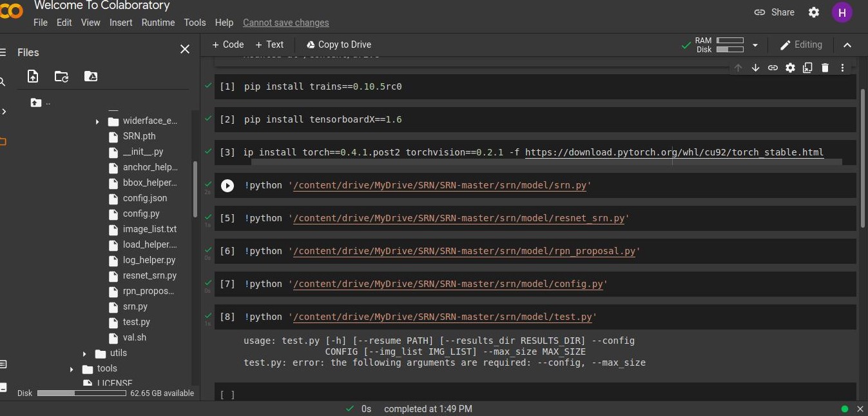Select config.py file in Files
868x416 pixels.
[141, 213]
